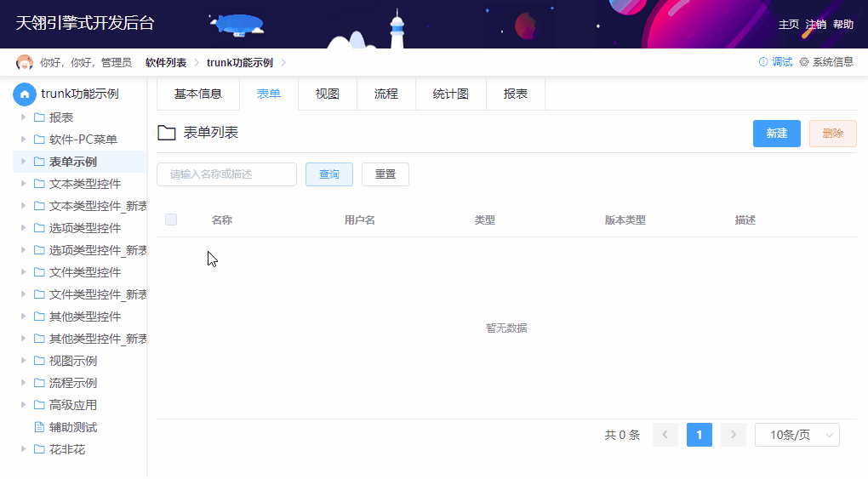Expand the 视图示例 tree arrow
Viewport: 868px width, 479px height.
[x=24, y=361]
